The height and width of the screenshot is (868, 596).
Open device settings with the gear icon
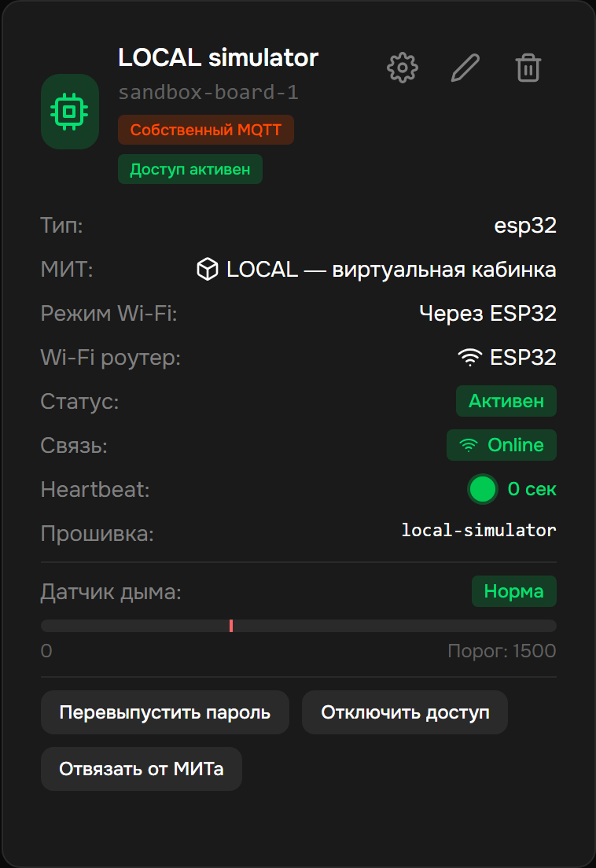click(x=403, y=68)
